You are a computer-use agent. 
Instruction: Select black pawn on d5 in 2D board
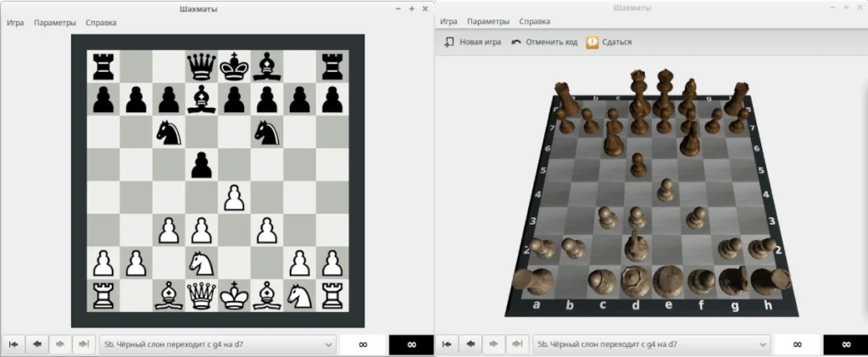[202, 165]
